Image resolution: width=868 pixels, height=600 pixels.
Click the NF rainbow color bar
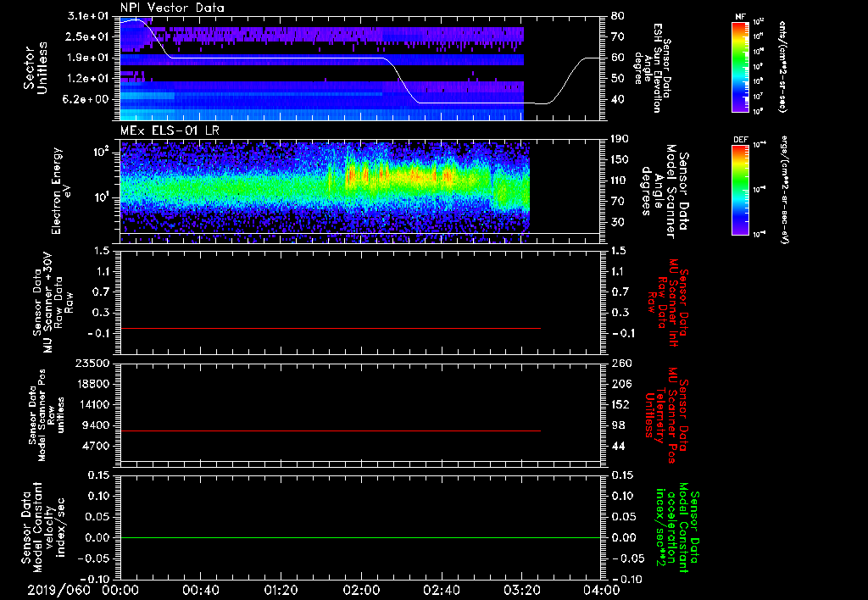tap(740, 66)
